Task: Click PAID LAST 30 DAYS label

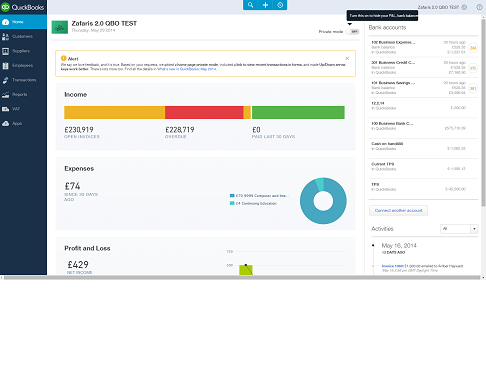Action: [x=273, y=137]
